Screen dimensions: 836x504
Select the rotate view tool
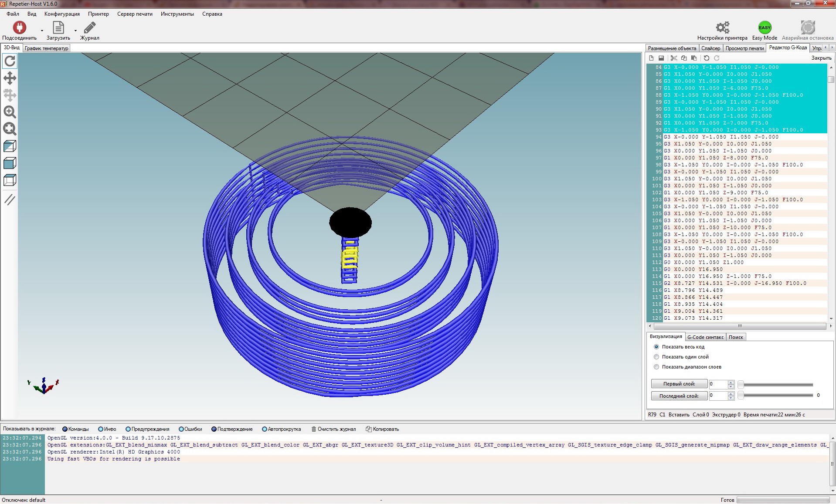pyautogui.click(x=10, y=61)
